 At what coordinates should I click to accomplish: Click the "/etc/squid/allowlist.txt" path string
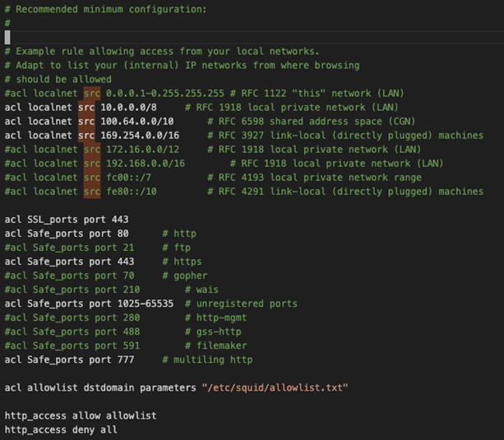click(275, 388)
